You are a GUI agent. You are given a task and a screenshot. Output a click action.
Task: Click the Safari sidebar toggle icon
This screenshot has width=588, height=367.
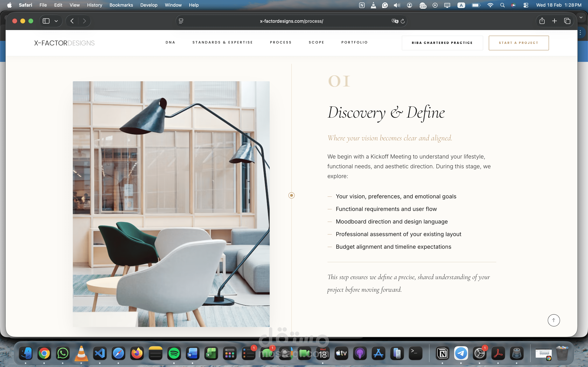click(x=46, y=21)
